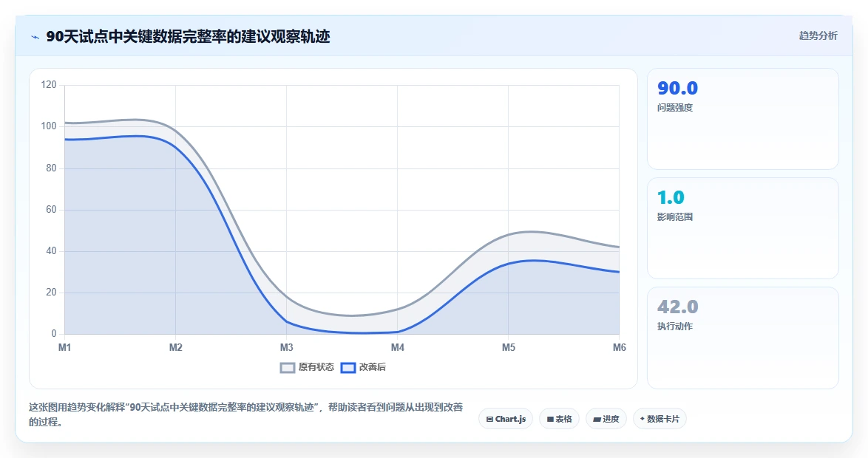This screenshot has width=868, height=458.
Task: Click the M2 axis label
Action: (175, 347)
